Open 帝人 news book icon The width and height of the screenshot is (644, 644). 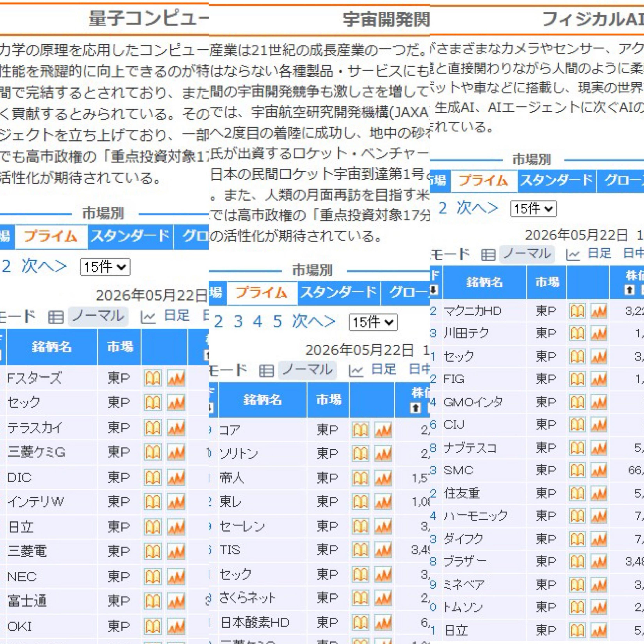[x=360, y=478]
